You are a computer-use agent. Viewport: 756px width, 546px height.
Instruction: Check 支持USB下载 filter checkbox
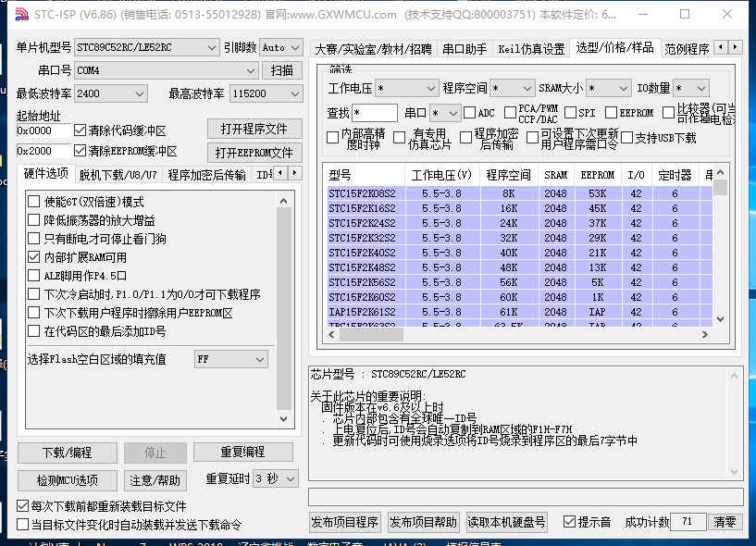tap(626, 138)
